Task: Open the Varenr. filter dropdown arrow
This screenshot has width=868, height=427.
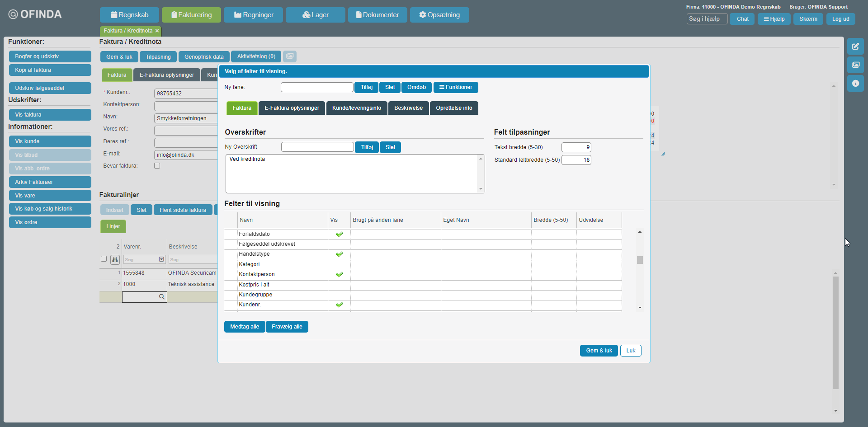Action: [x=161, y=259]
